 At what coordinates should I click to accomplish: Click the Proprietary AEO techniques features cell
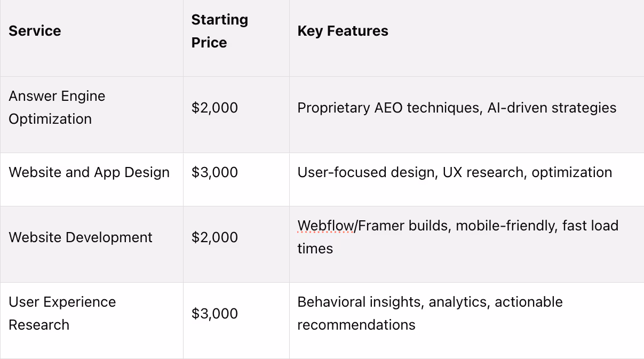pos(466,115)
